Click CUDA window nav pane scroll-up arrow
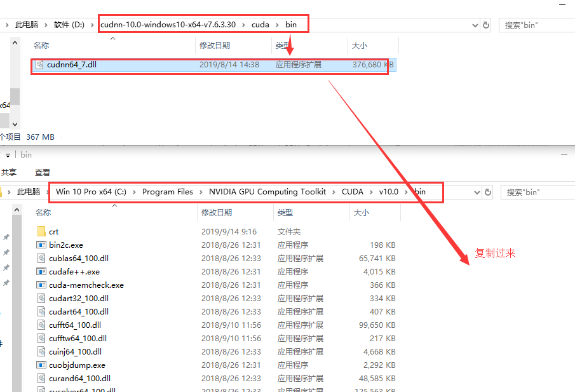This screenshot has height=392, width=575. point(17,210)
